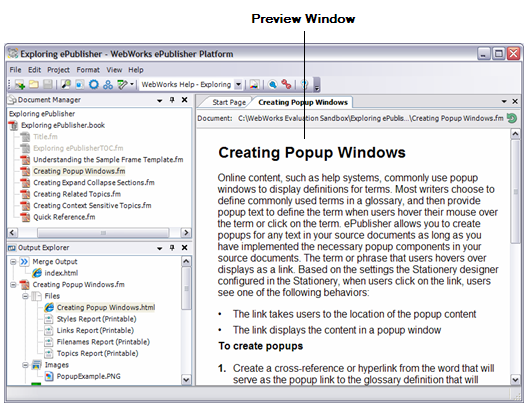Close the Output Explorer panel
527x408 pixels.
point(185,248)
